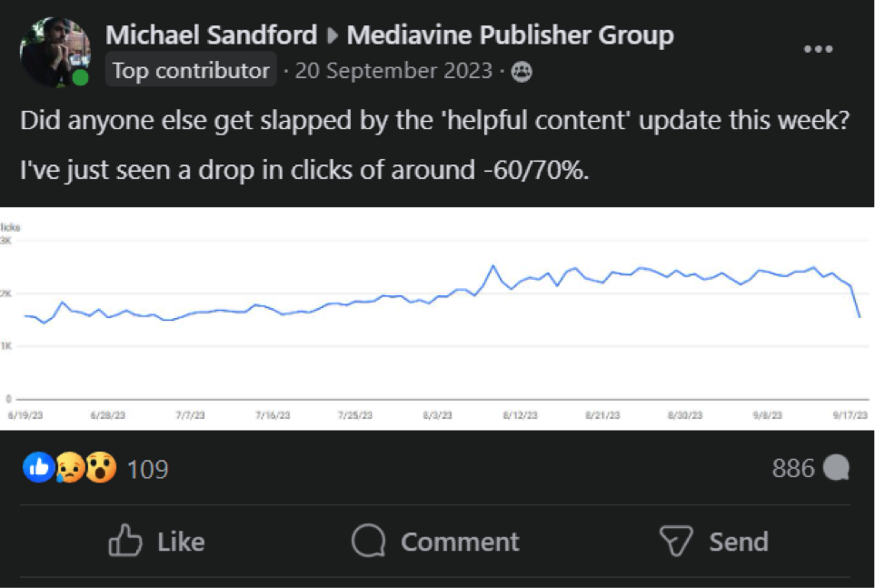Click Michael Sandford's profile picture
875x588 pixels.
pos(55,52)
